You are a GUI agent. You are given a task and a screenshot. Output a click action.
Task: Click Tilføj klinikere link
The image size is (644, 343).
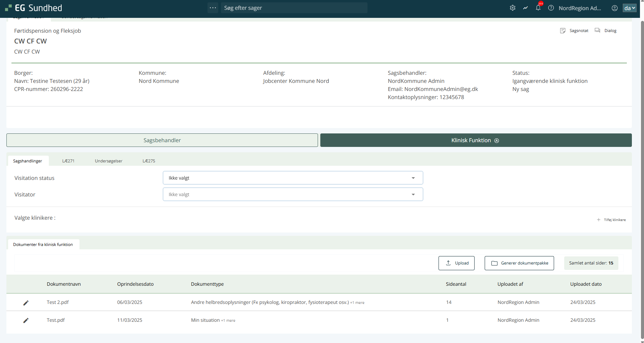tap(611, 220)
